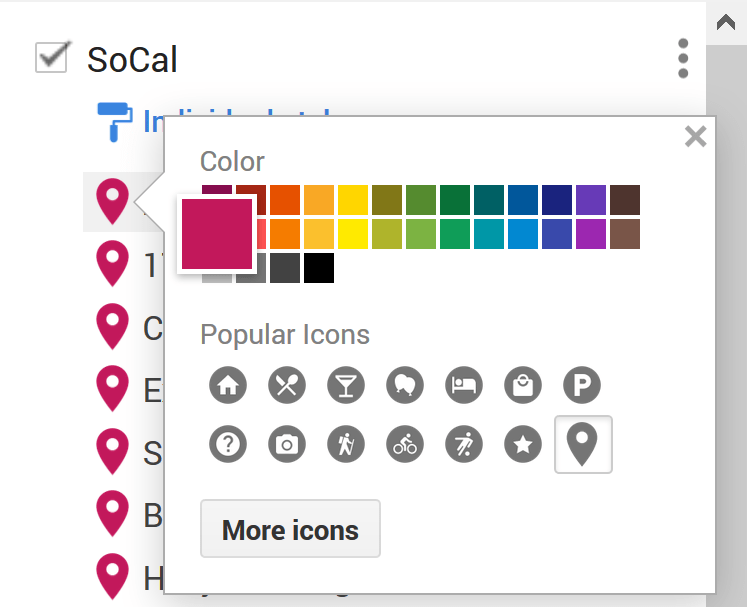
Task: Uncheck the SoCal layer checkbox
Action: coord(51,57)
